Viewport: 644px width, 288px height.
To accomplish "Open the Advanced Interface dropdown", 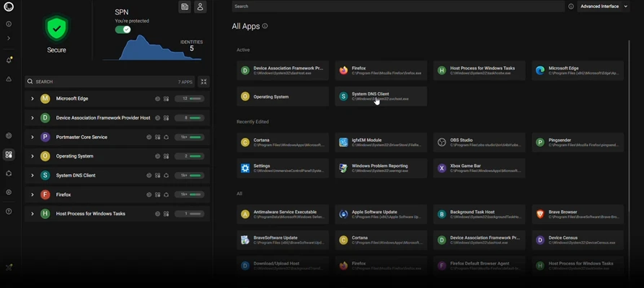I will coord(604,6).
